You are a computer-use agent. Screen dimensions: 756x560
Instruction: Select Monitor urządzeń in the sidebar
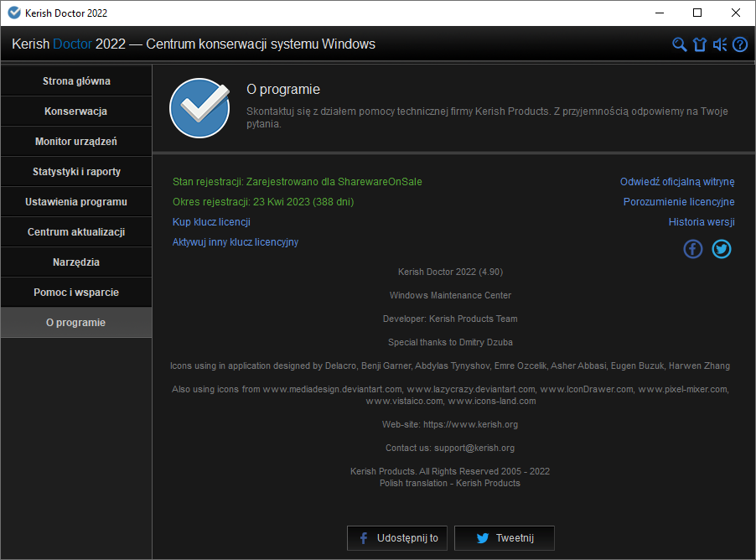click(x=76, y=142)
